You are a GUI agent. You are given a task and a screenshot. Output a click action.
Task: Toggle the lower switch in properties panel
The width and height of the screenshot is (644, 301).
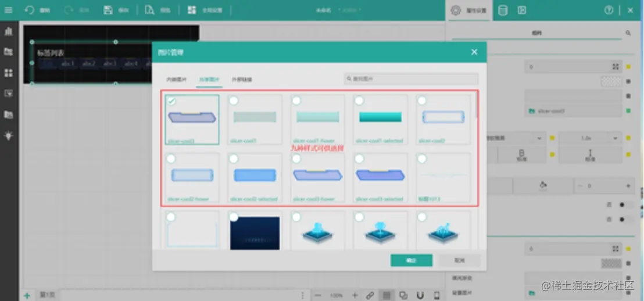[x=626, y=220]
